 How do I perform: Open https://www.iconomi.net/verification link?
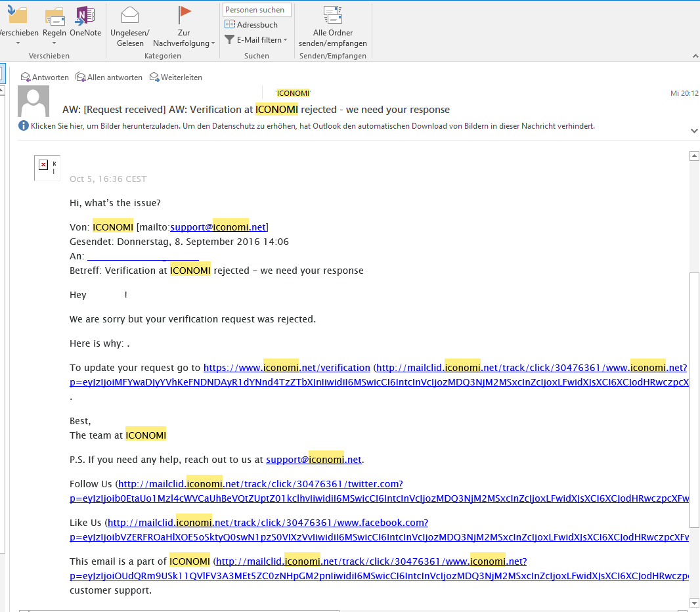(286, 368)
